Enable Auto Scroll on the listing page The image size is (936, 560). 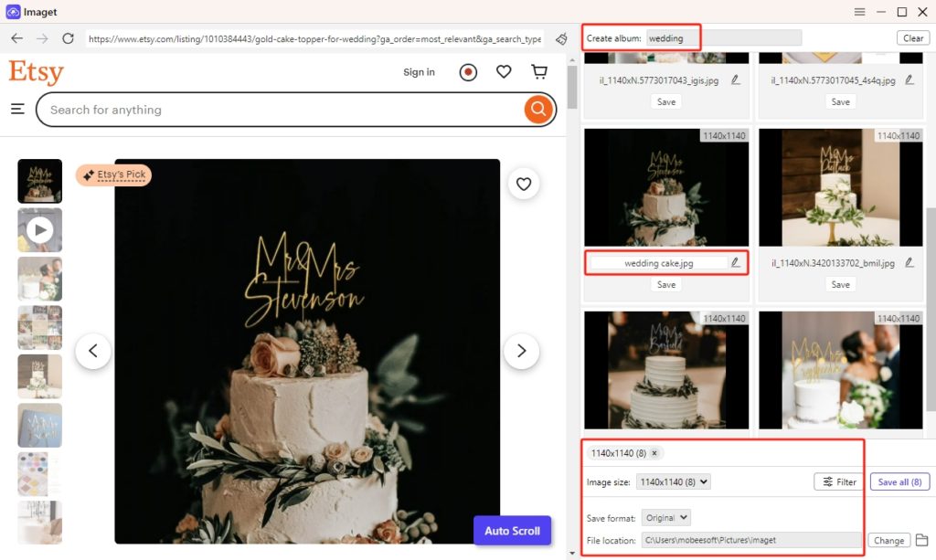(512, 530)
